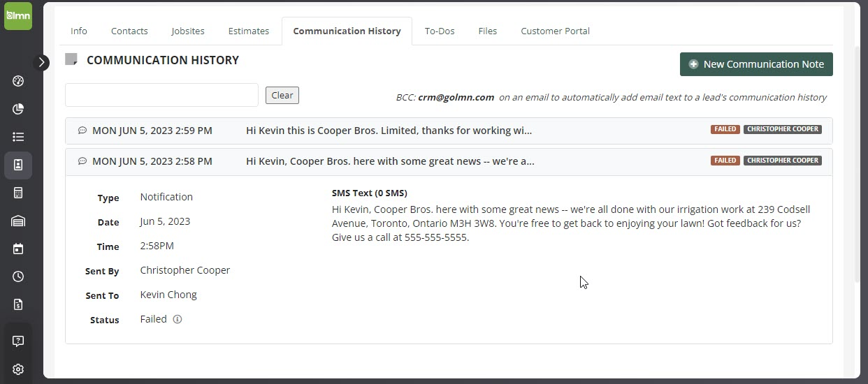Screen dimensions: 868x384
Task: Open the Files tab
Action: click(488, 31)
